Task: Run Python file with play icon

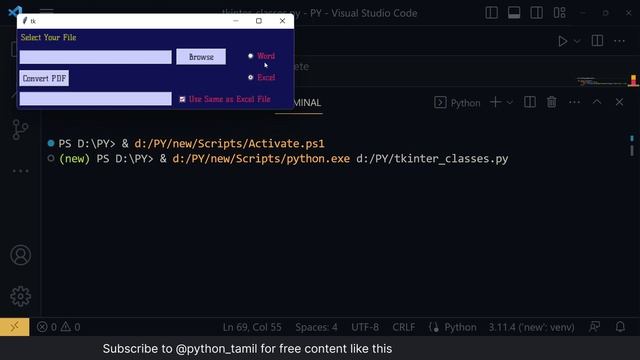Action: [562, 41]
